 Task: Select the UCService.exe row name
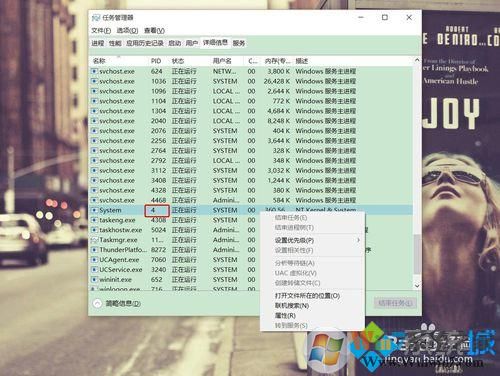(121, 270)
